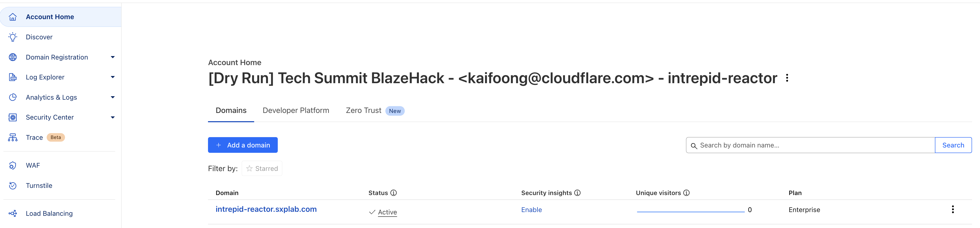Open the Zero Trust tab

[x=363, y=111]
